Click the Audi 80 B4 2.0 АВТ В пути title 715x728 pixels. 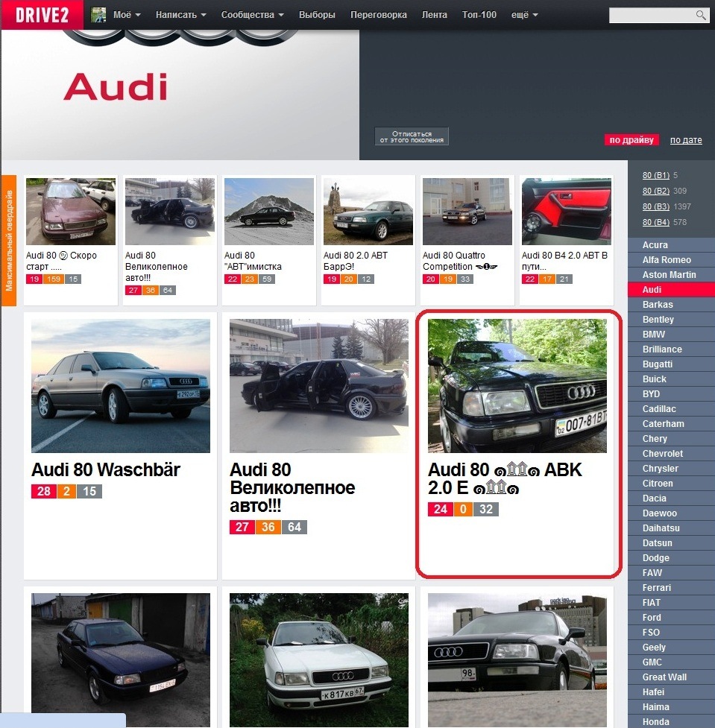tap(564, 261)
